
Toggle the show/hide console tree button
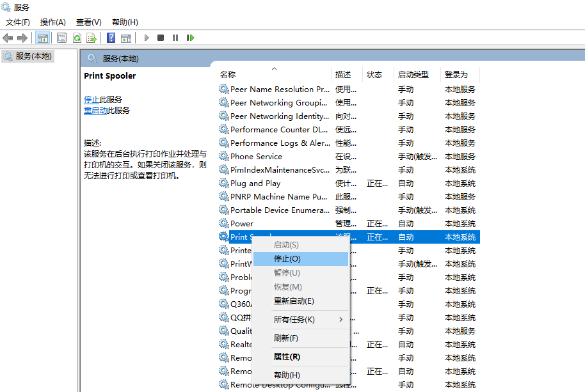click(x=43, y=38)
